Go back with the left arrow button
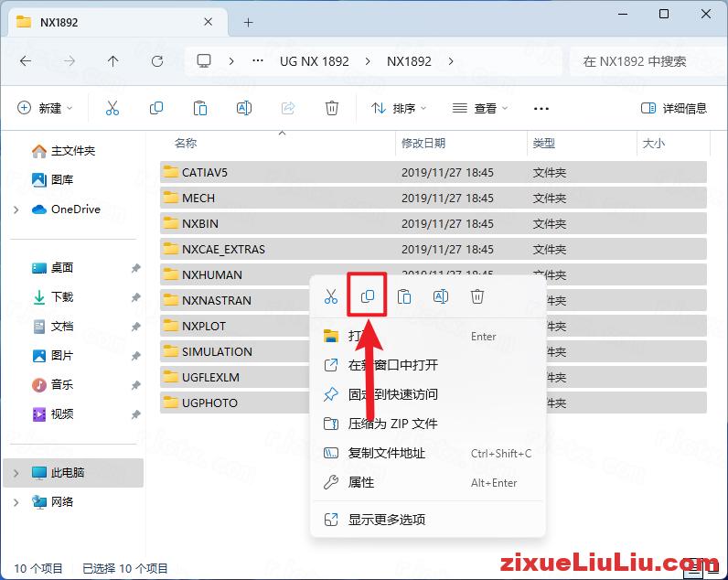This screenshot has width=728, height=580. 26,60
